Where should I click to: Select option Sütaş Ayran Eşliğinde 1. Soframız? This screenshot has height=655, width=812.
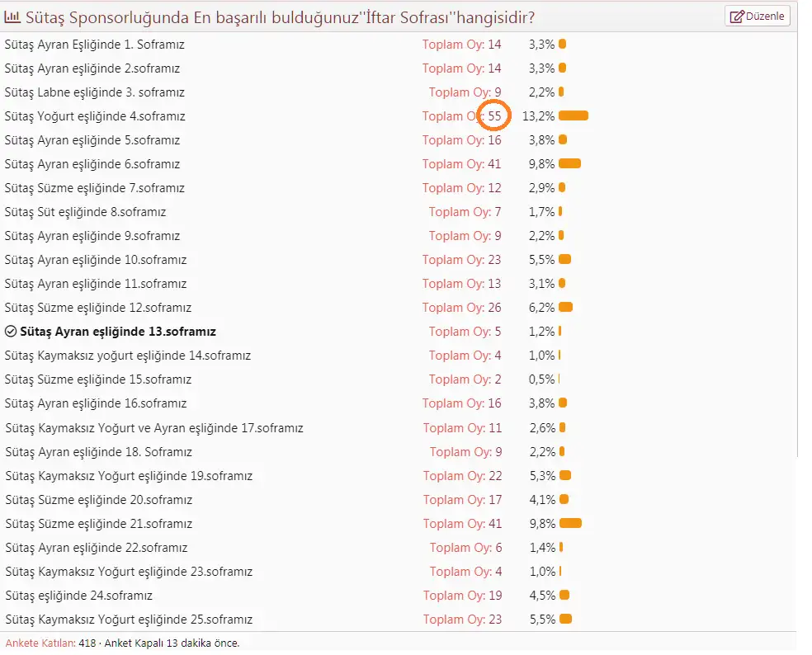point(94,45)
